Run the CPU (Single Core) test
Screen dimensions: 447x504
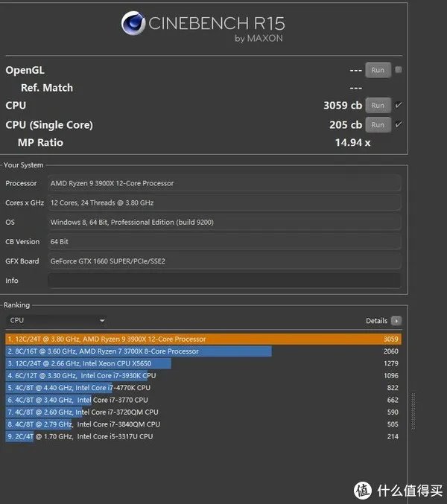(x=378, y=125)
